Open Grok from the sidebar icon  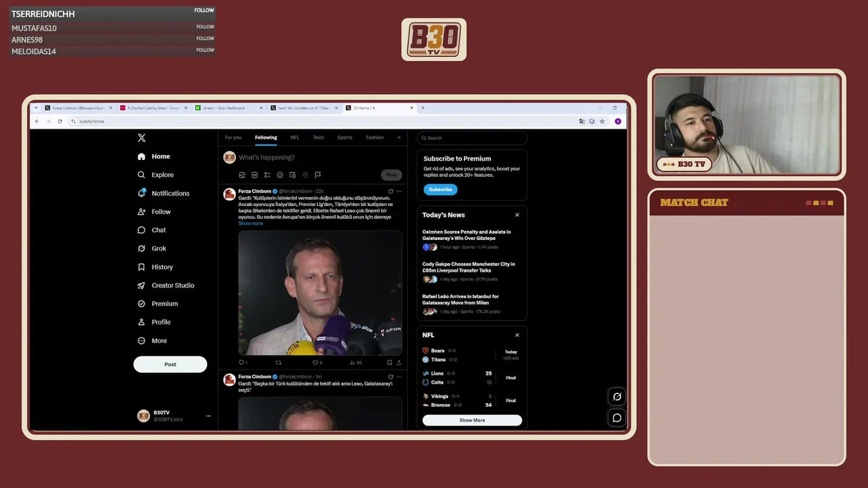(x=141, y=249)
